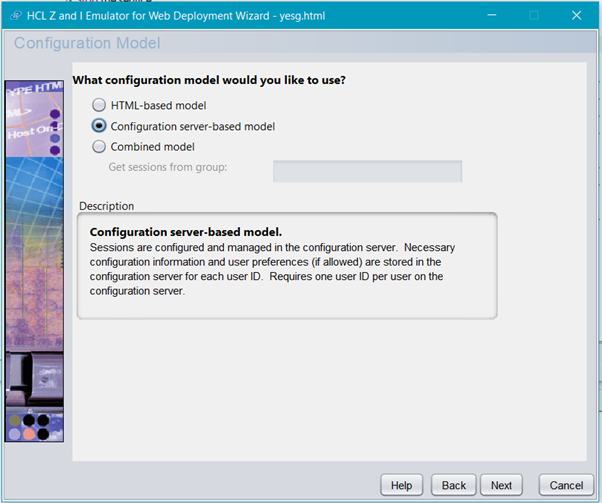The width and height of the screenshot is (602, 503).
Task: Proceed with the Next button
Action: pos(501,485)
